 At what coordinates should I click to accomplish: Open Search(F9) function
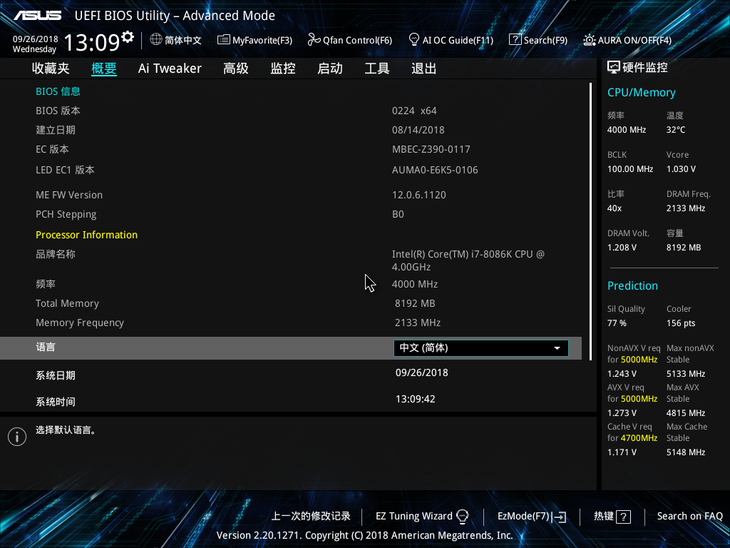tap(538, 41)
